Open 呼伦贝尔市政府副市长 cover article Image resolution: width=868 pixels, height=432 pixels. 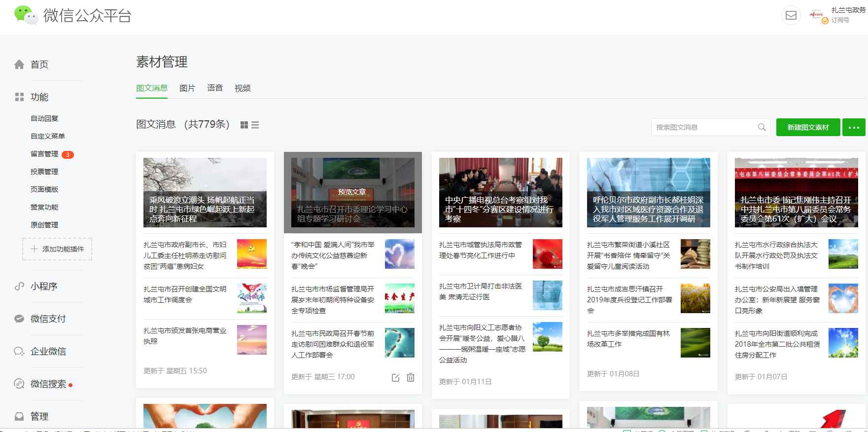click(x=649, y=192)
